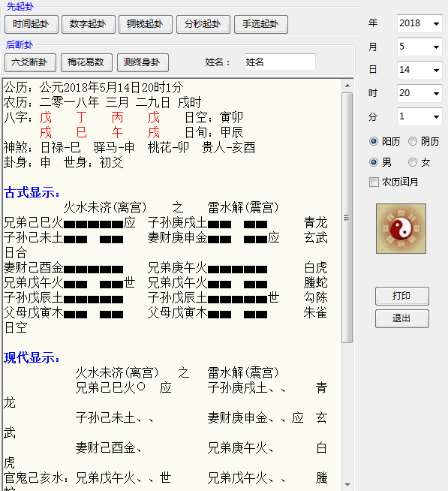
Task: Click the 农历 lunar date line
Action: tap(102, 102)
